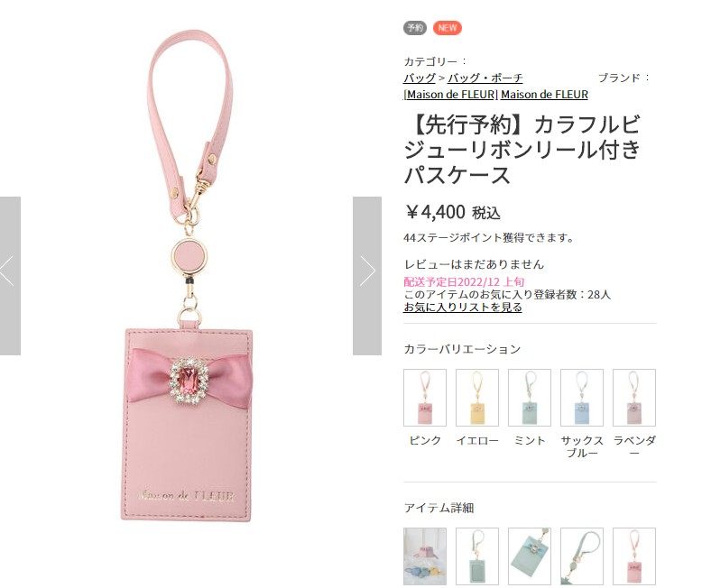Pick the サックスブルー color variation
The width and height of the screenshot is (702, 588).
click(582, 398)
